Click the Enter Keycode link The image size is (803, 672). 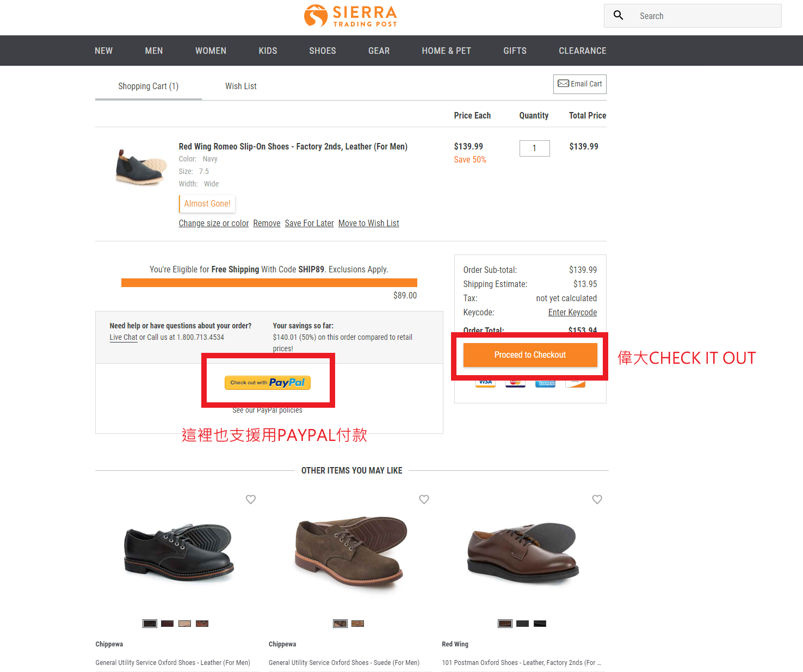[x=572, y=312]
